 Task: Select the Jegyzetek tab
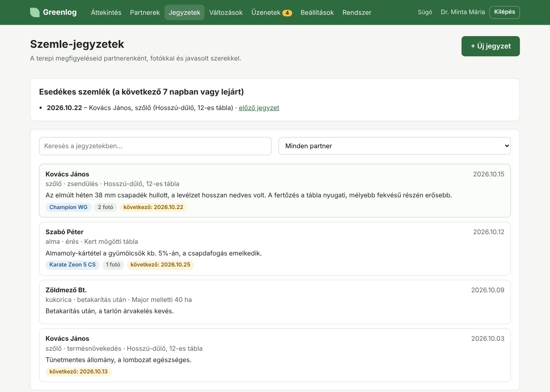[185, 12]
